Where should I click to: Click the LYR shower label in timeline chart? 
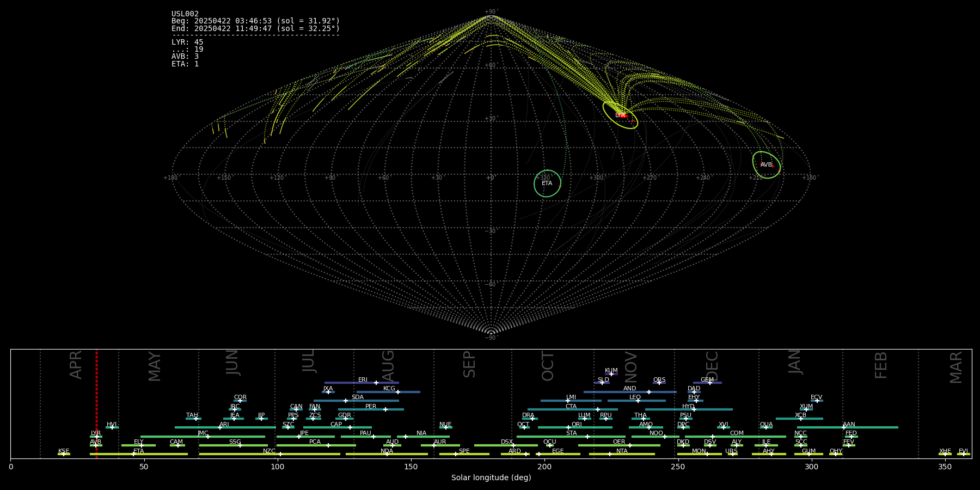[96, 433]
